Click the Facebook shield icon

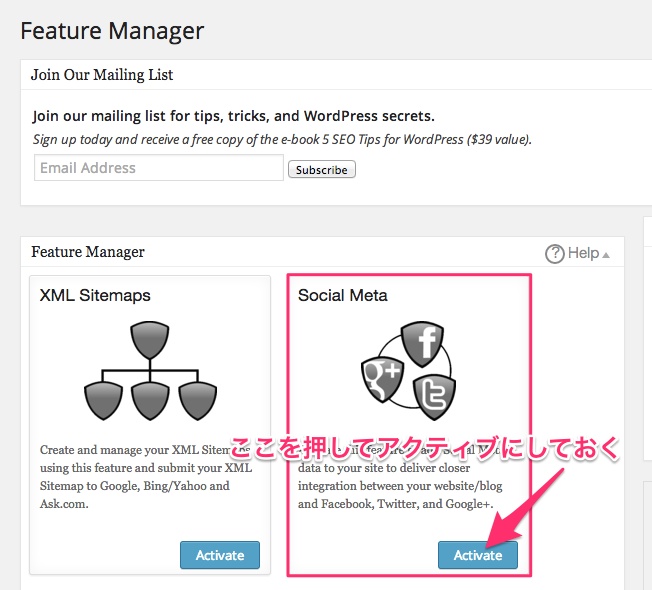point(422,344)
